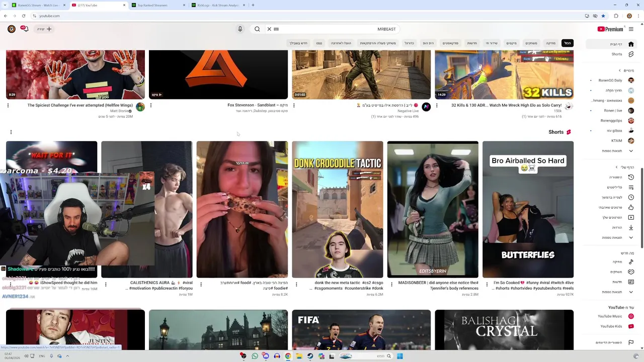Open FIFA video thumbnail

click(361, 330)
